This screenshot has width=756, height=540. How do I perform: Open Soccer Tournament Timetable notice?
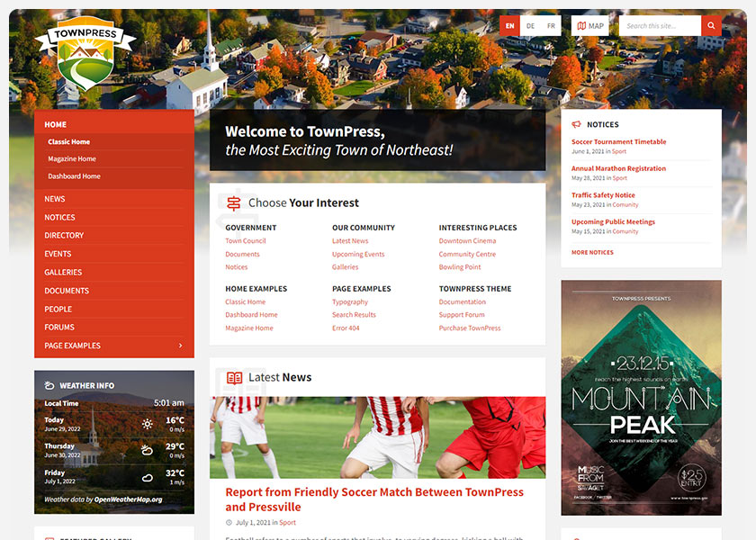[x=618, y=142]
